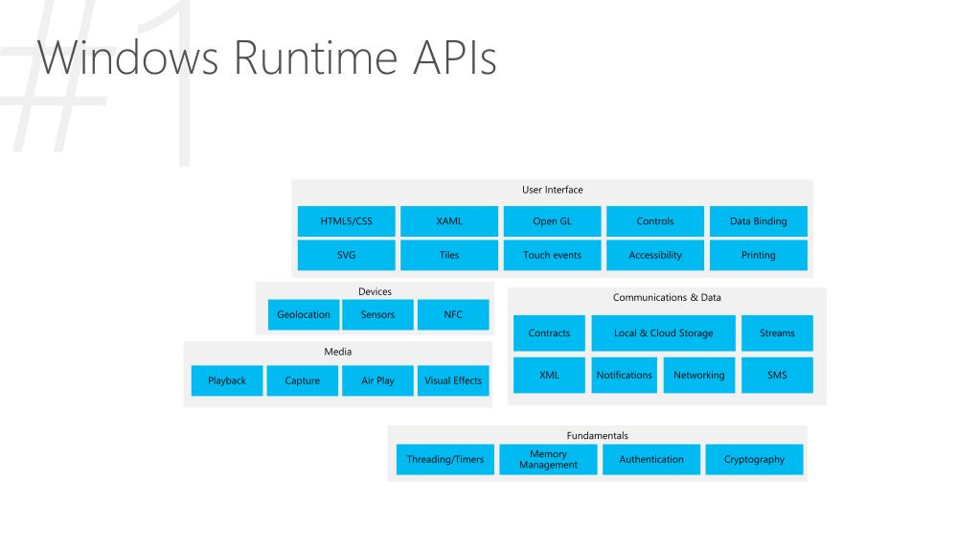
Task: Click the Devices group heading
Action: pos(375,291)
